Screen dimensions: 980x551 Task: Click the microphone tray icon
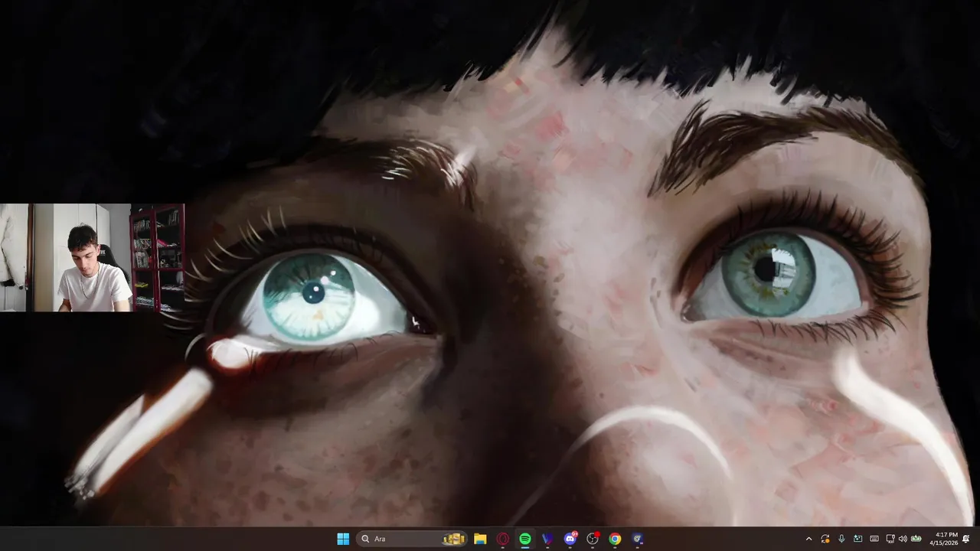pyautogui.click(x=841, y=539)
